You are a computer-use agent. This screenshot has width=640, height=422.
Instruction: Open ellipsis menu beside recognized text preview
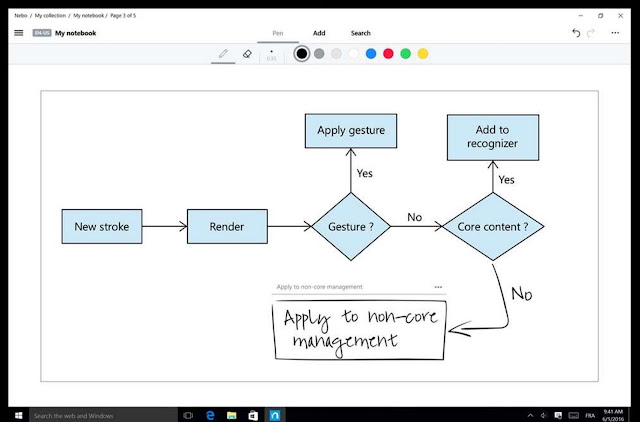(x=438, y=287)
